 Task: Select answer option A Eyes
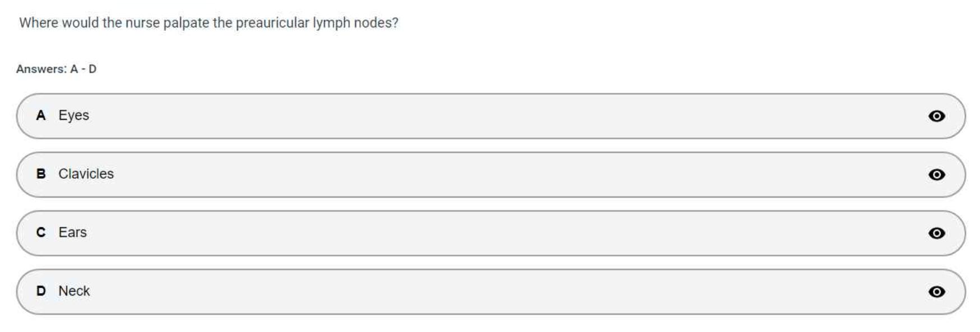(x=449, y=116)
